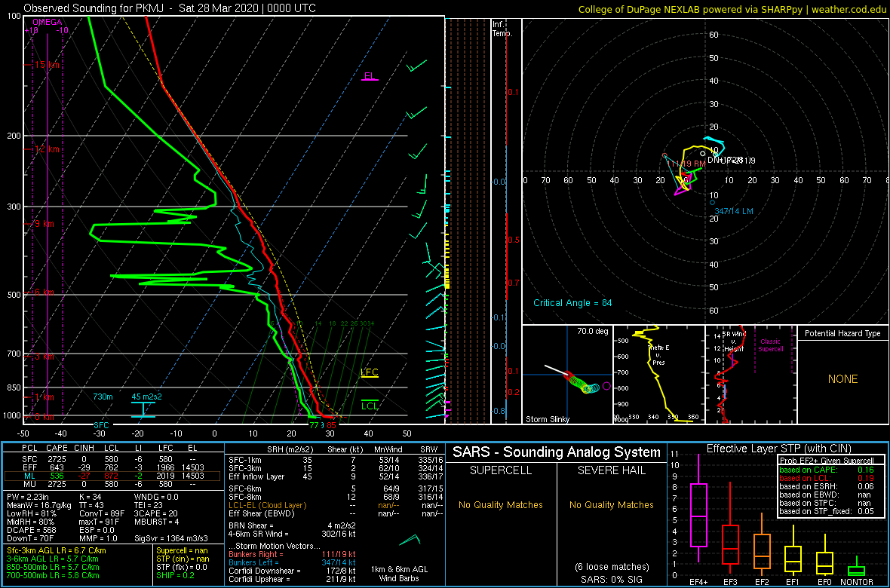Click the "Classic Supercell" magenta label

(x=772, y=345)
